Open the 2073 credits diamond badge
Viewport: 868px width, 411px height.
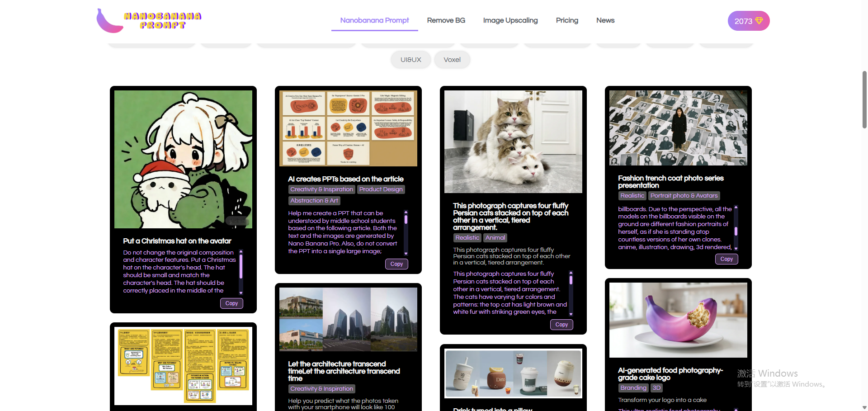point(748,21)
